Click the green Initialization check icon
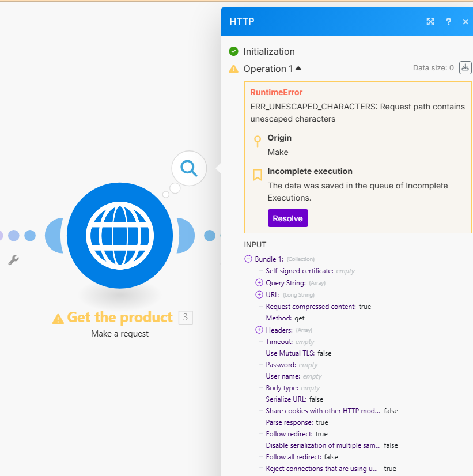 click(233, 51)
